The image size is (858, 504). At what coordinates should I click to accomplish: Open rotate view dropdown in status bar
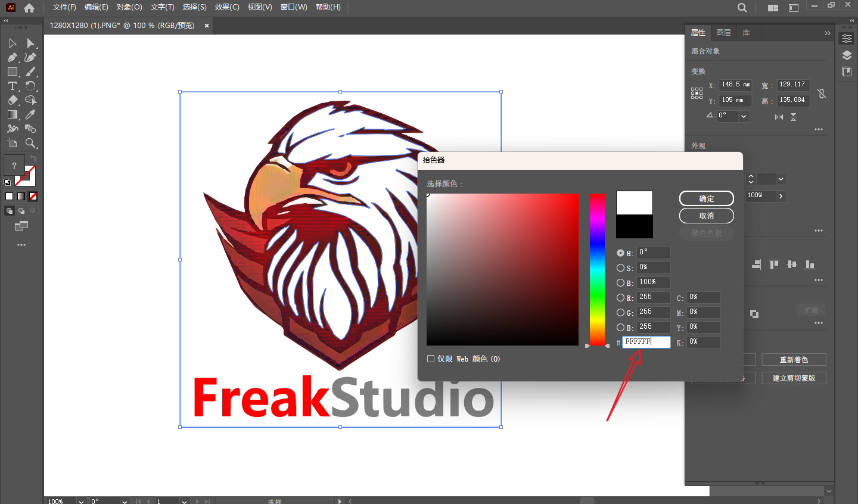pos(125,501)
